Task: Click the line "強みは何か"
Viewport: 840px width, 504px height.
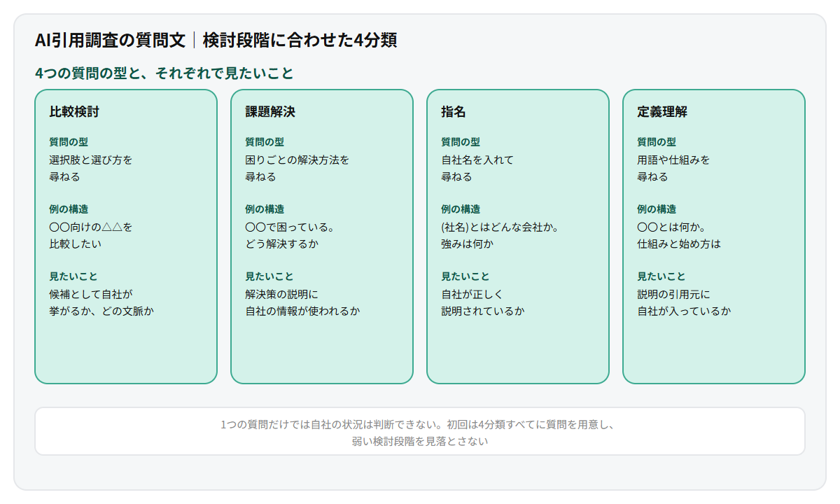Action: click(467, 244)
